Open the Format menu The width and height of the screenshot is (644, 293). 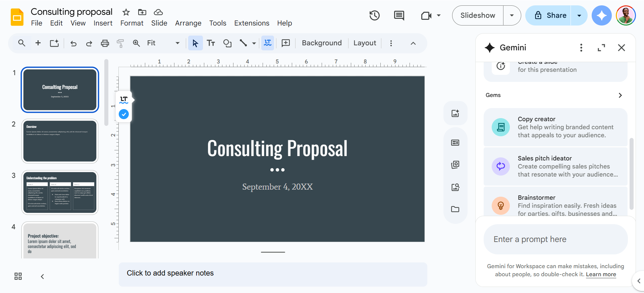(132, 23)
